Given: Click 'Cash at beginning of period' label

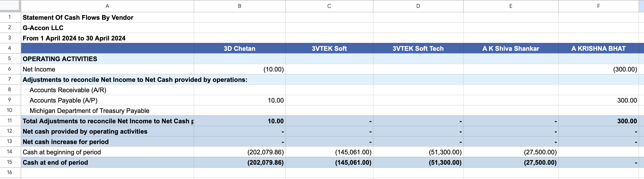Looking at the screenshot, I should pyautogui.click(x=107, y=152).
